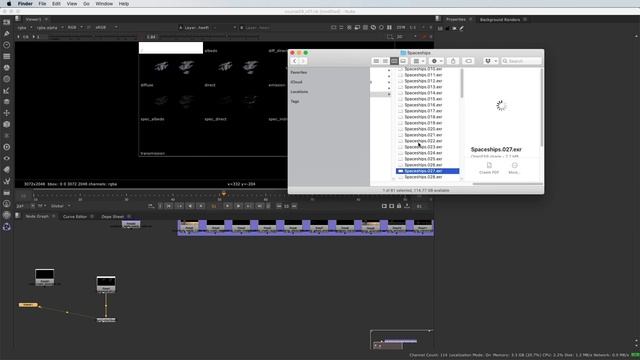The image size is (640, 360).
Task: Switch Finder to list view
Action: coord(385,61)
